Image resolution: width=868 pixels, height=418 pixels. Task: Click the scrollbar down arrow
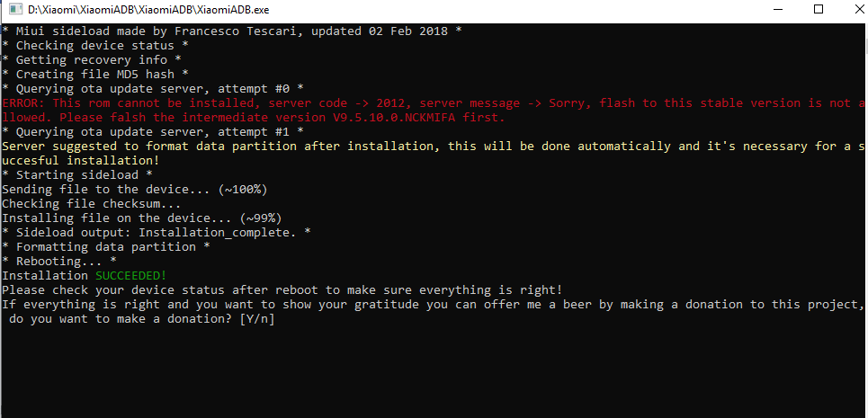(x=862, y=411)
